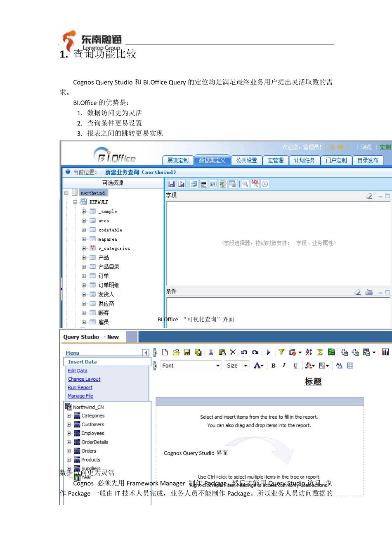Click the 标题 report title placeholder
392x555 pixels.
313,382
